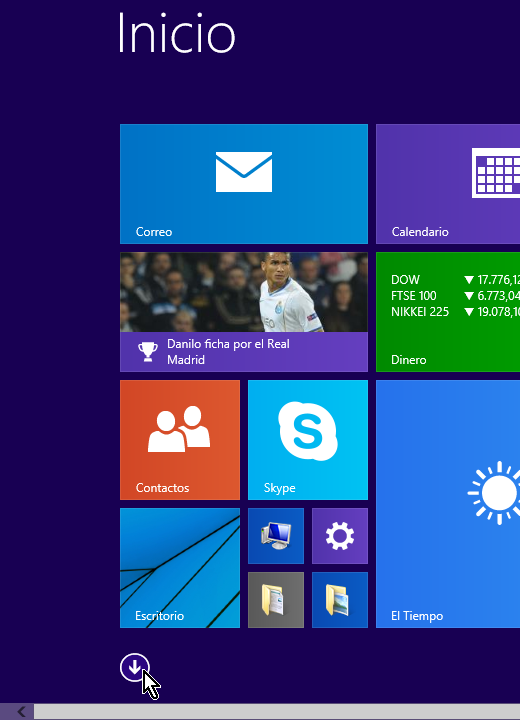Open the computer monitor (This PC) tile
This screenshot has width=520, height=720.
click(x=276, y=536)
